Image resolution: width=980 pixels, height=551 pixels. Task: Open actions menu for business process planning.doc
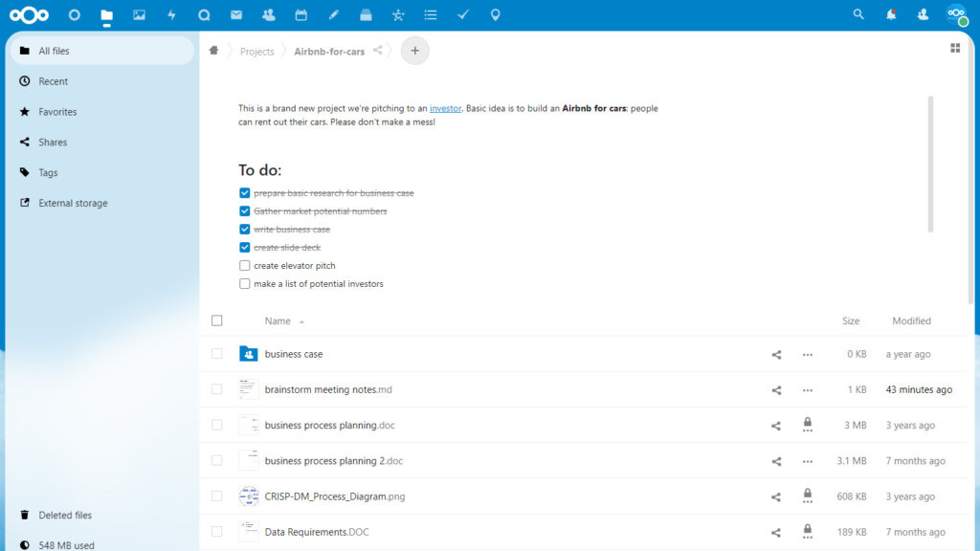[x=807, y=425]
